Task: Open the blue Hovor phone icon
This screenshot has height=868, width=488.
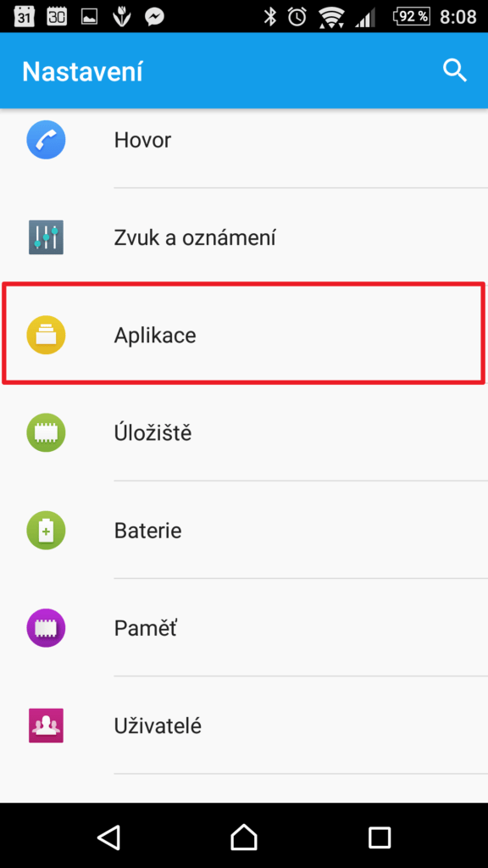Action: [46, 140]
